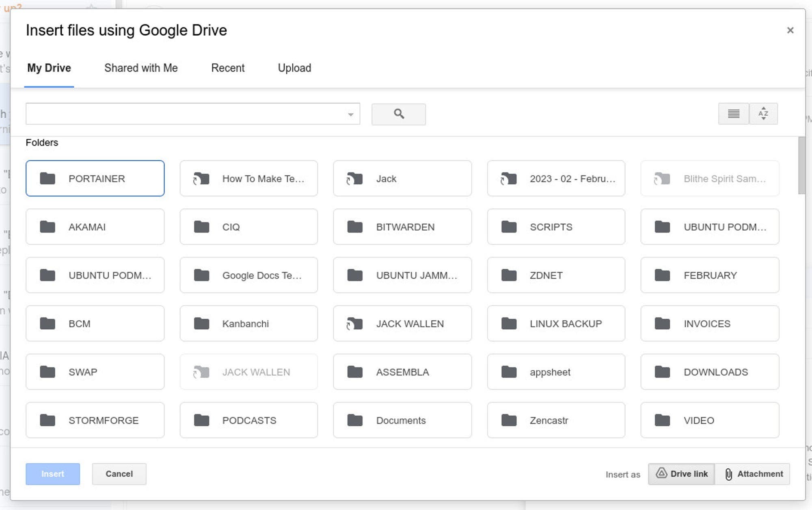Click the AKAMAI folder icon
Screen dimensions: 812x510
pyautogui.click(x=48, y=227)
